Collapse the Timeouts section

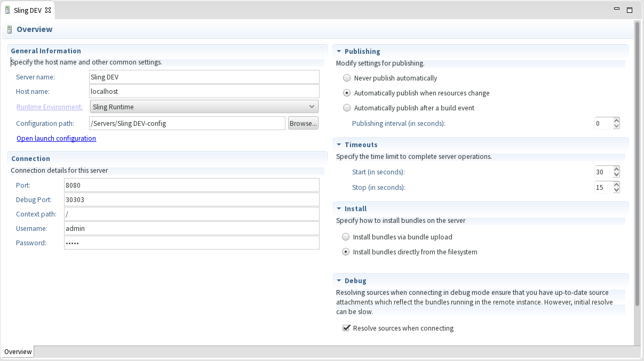tap(339, 145)
